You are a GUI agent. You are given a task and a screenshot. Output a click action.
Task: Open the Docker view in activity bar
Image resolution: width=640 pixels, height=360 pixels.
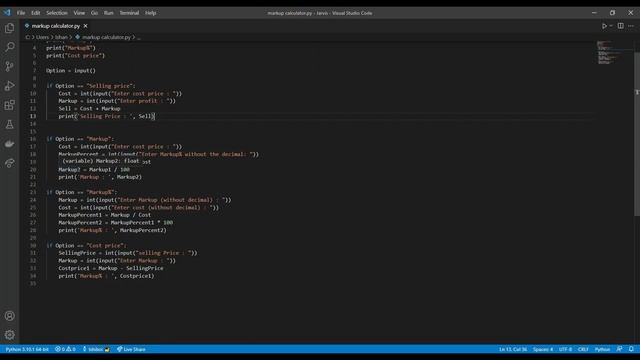point(9,144)
